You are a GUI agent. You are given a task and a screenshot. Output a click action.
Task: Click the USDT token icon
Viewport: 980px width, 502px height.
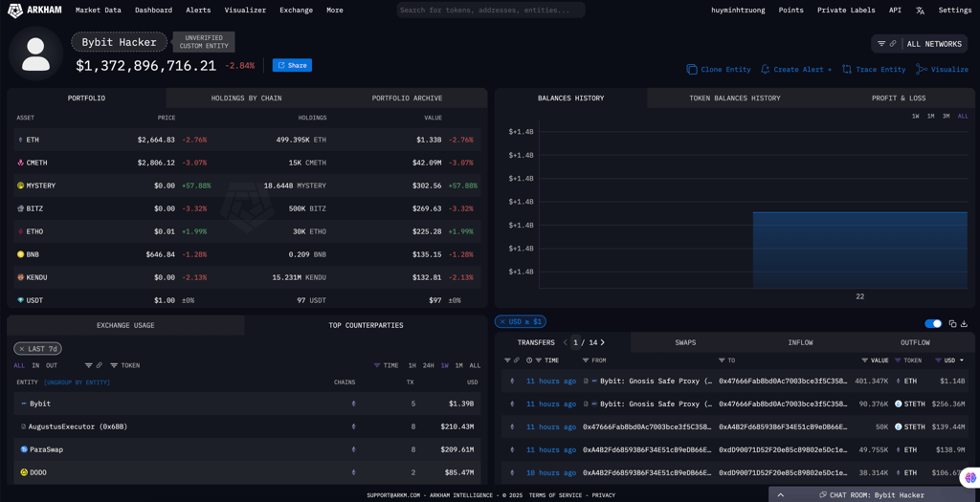pos(20,300)
